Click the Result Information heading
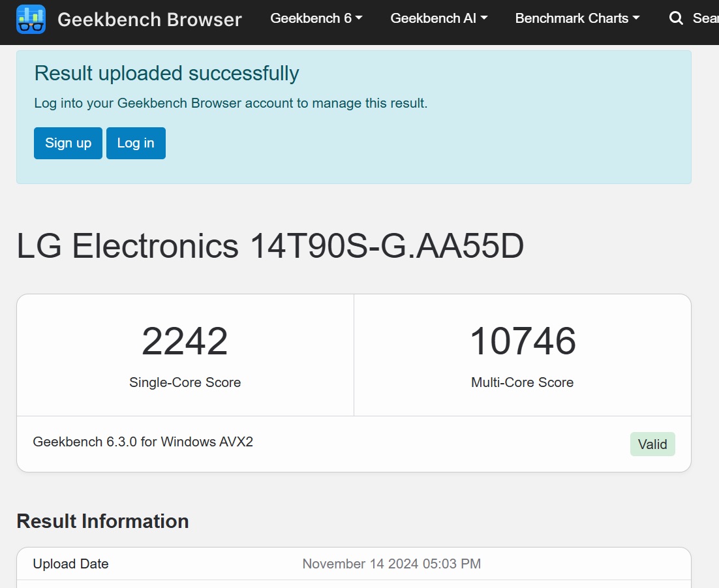 [102, 521]
